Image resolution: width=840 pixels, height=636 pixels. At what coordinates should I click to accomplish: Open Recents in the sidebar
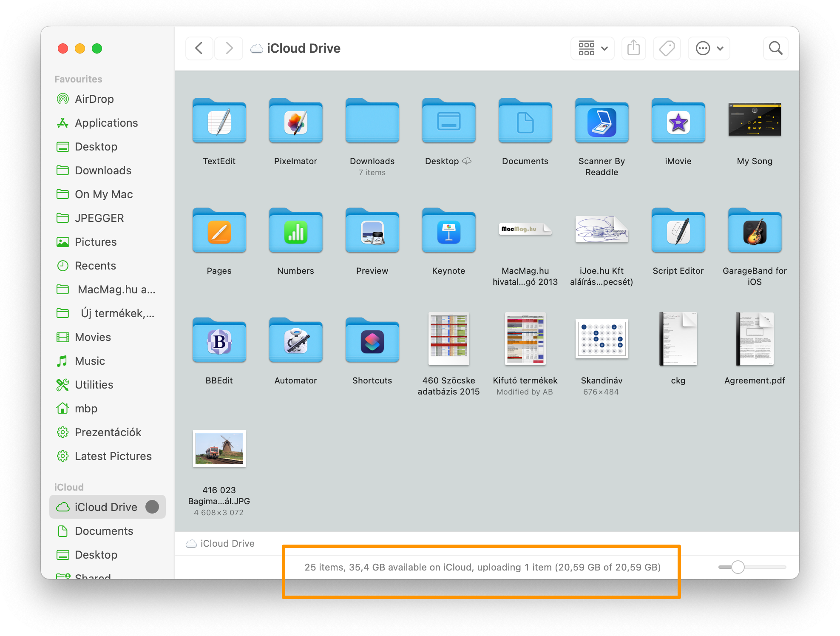pyautogui.click(x=107, y=266)
